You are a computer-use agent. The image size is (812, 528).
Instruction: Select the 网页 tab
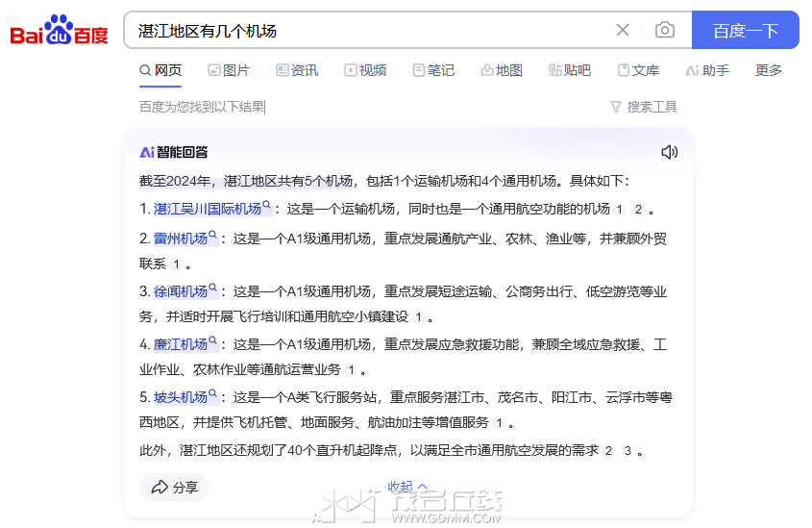(x=160, y=70)
